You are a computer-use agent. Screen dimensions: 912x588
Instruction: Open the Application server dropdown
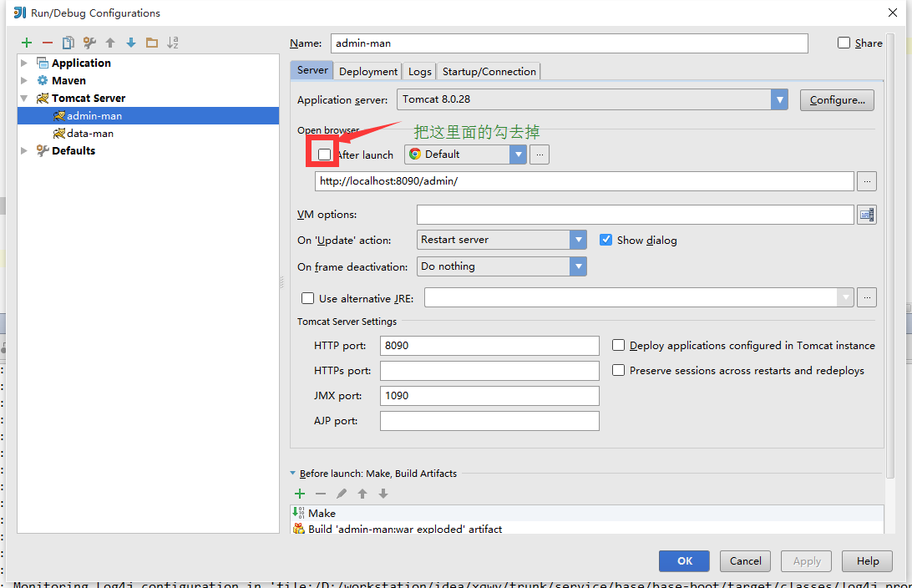point(779,99)
